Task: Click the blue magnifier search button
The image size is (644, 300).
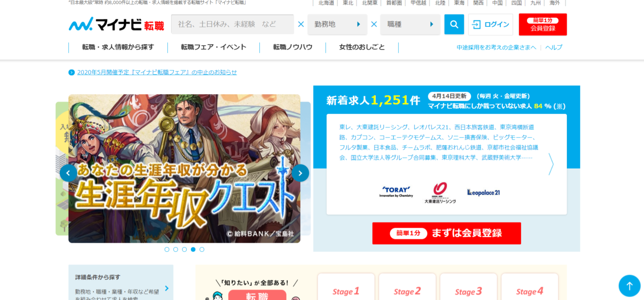Action: coord(454,24)
